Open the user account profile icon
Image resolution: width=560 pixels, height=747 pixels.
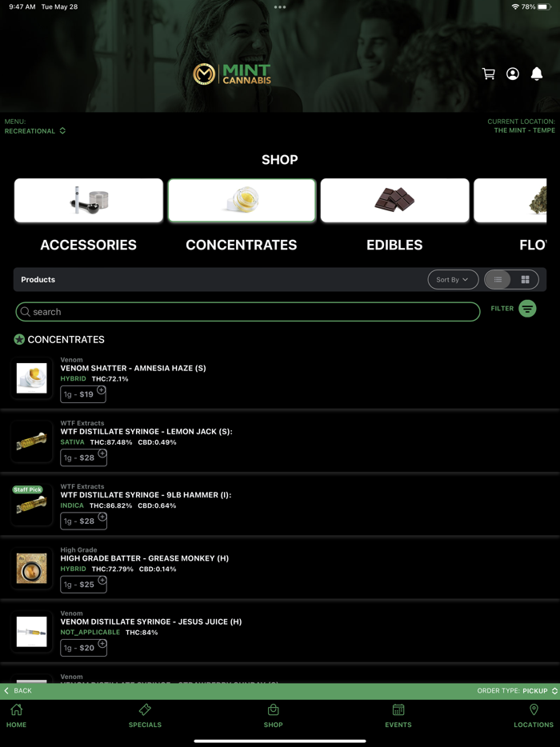pos(513,74)
